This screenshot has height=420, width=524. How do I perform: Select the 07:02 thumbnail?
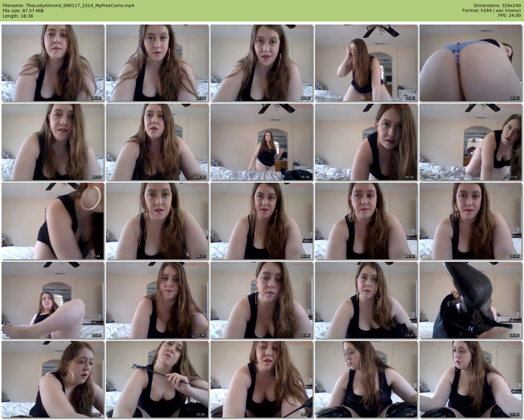coord(471,142)
